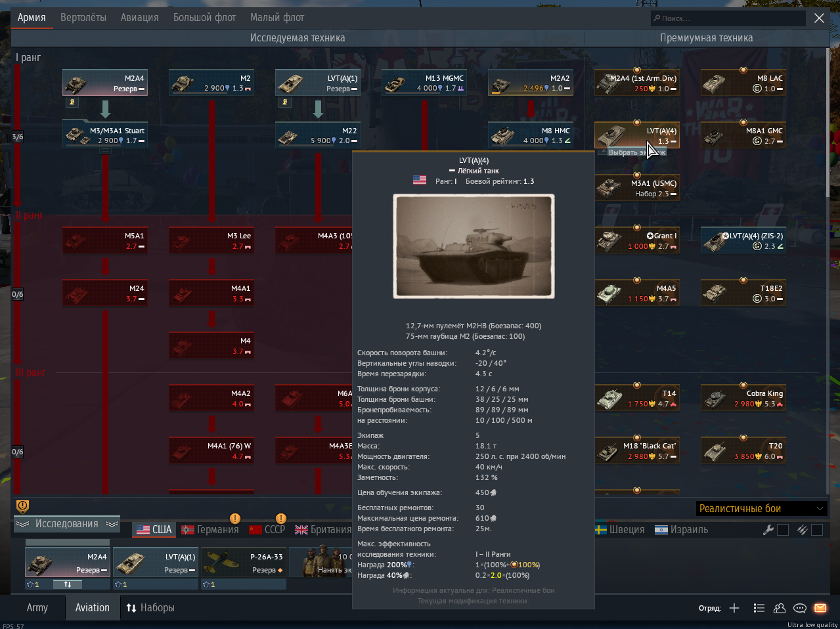Close the research tree window

point(819,18)
